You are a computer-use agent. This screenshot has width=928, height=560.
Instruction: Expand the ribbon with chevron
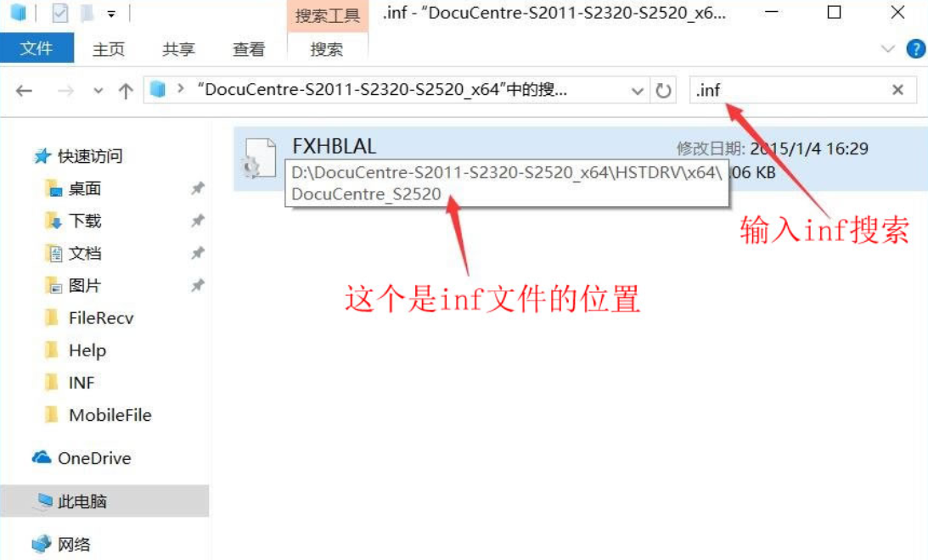coord(887,49)
